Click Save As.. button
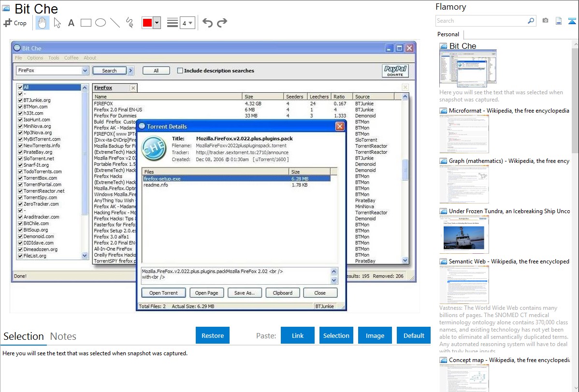The height and width of the screenshot is (392, 579). (x=245, y=293)
